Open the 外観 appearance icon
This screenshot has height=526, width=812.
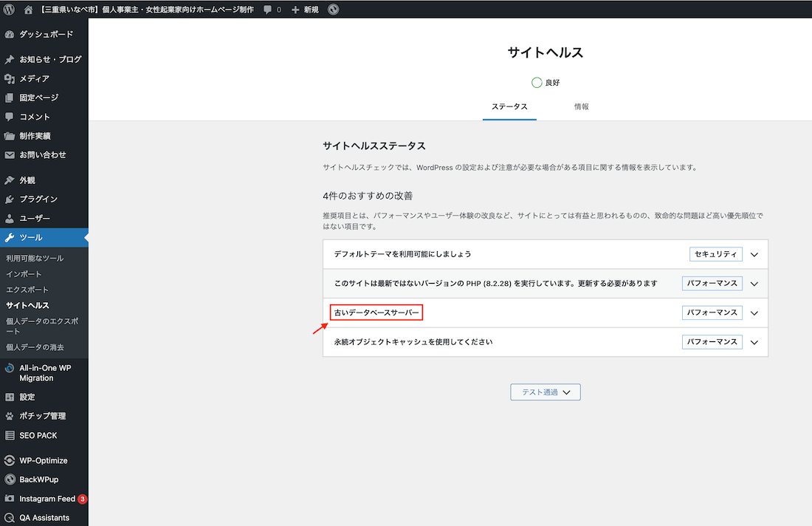(x=9, y=180)
